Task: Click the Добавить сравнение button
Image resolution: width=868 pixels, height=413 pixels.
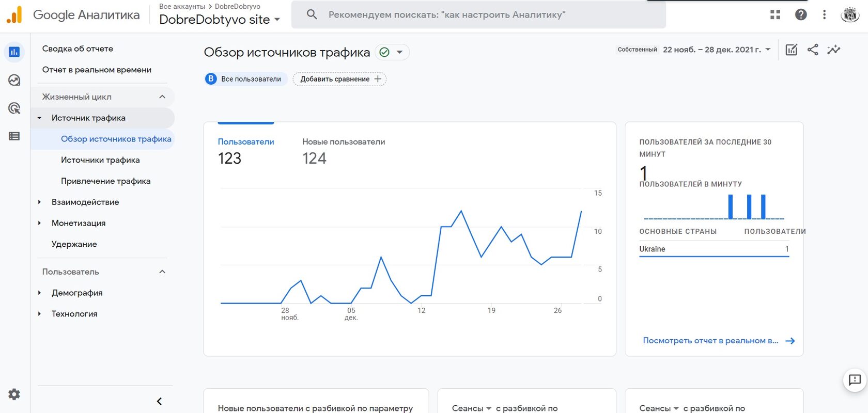Action: 339,79
